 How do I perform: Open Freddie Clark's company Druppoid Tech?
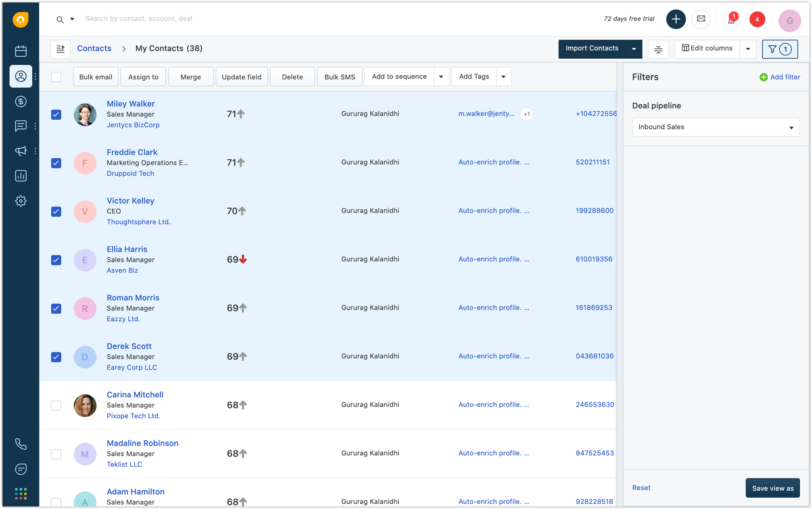tap(130, 173)
